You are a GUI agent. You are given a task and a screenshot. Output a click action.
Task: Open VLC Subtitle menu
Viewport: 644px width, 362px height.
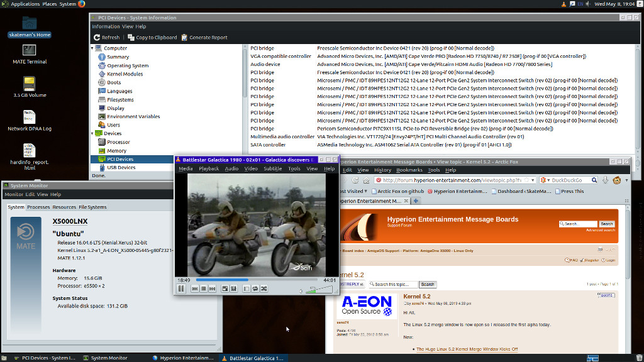273,168
